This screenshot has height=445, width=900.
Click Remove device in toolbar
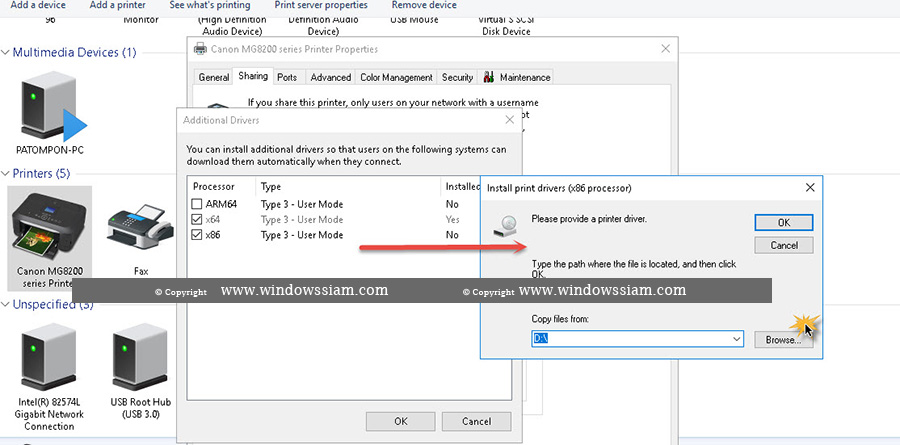pyautogui.click(x=424, y=5)
